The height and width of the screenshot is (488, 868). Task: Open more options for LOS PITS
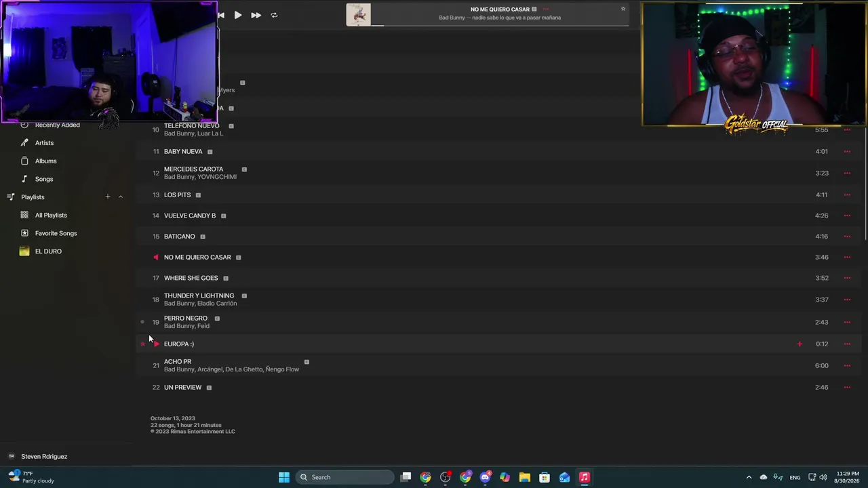click(847, 195)
